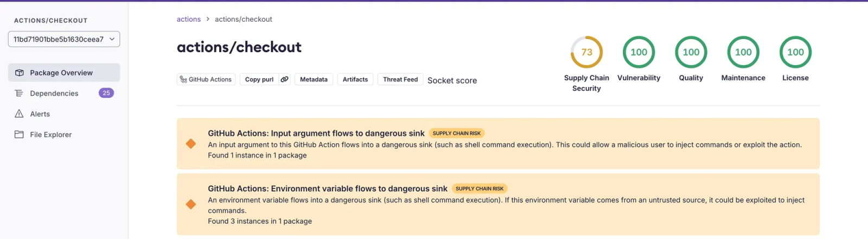Click orange diamond icon of input argument alert
This screenshot has height=239, width=868.
click(191, 144)
